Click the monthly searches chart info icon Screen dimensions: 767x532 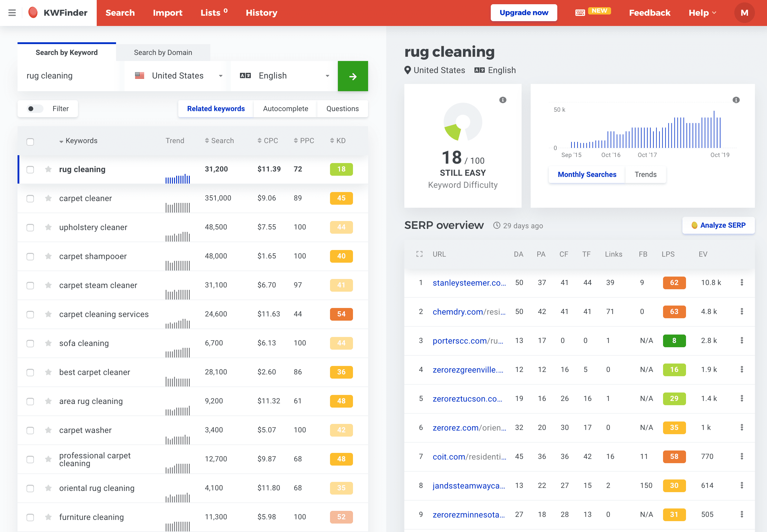[x=736, y=100]
